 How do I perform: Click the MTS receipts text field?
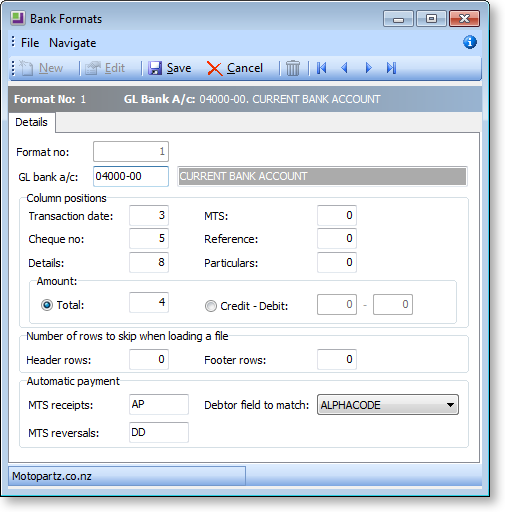coord(159,404)
